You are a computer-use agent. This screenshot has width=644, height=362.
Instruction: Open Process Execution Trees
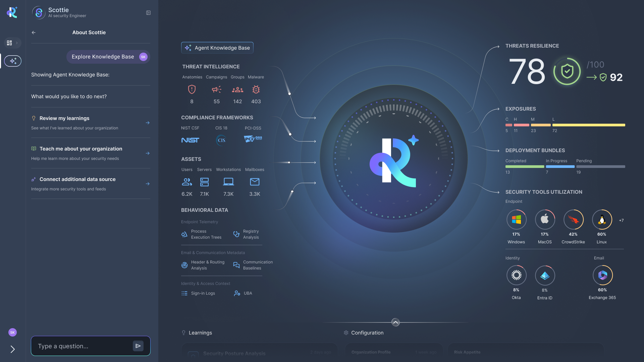[x=202, y=234]
